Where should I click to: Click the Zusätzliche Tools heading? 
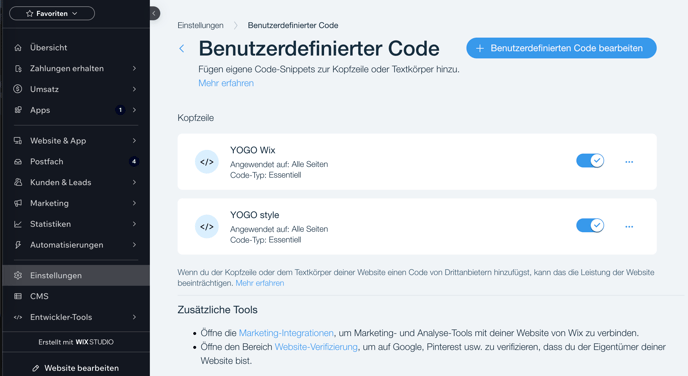tap(217, 310)
